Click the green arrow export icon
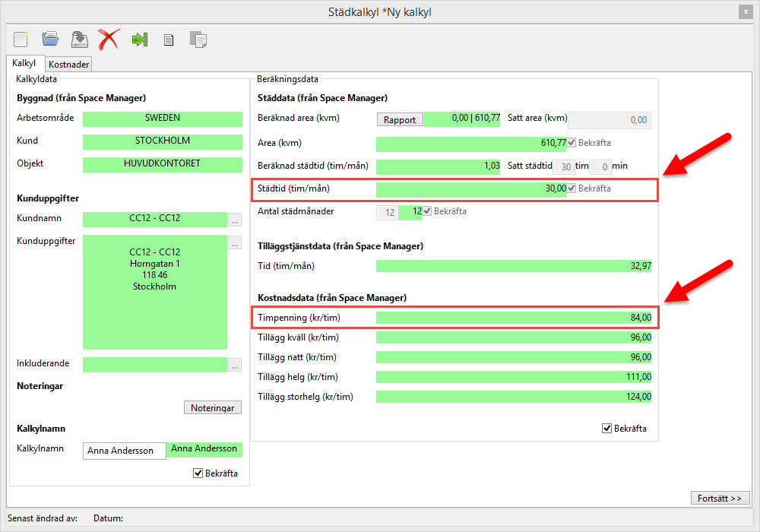The width and height of the screenshot is (760, 532). [x=139, y=40]
